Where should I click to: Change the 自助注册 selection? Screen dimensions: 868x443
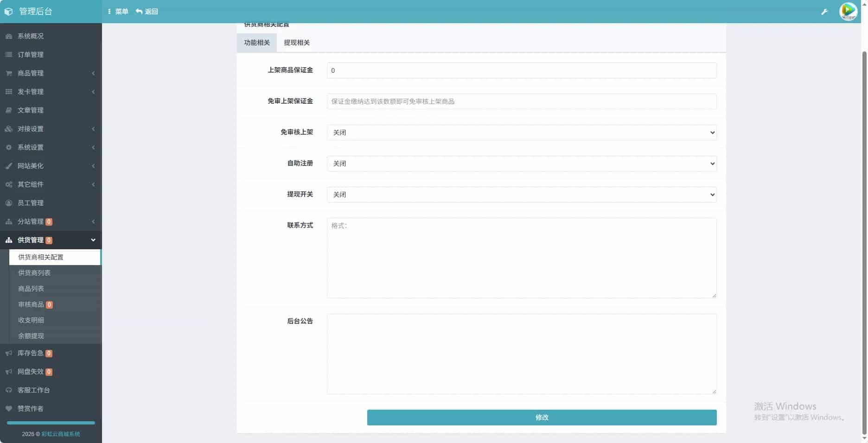(x=521, y=164)
